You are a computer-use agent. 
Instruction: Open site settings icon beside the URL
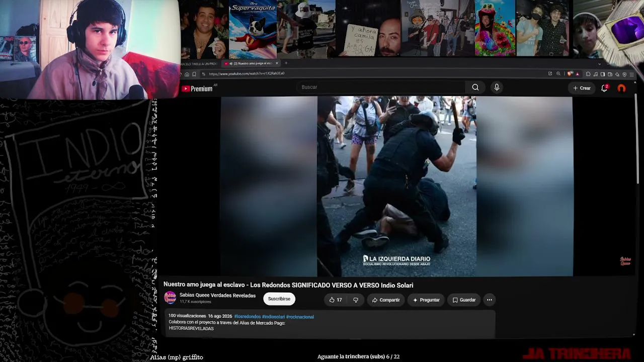pos(203,74)
